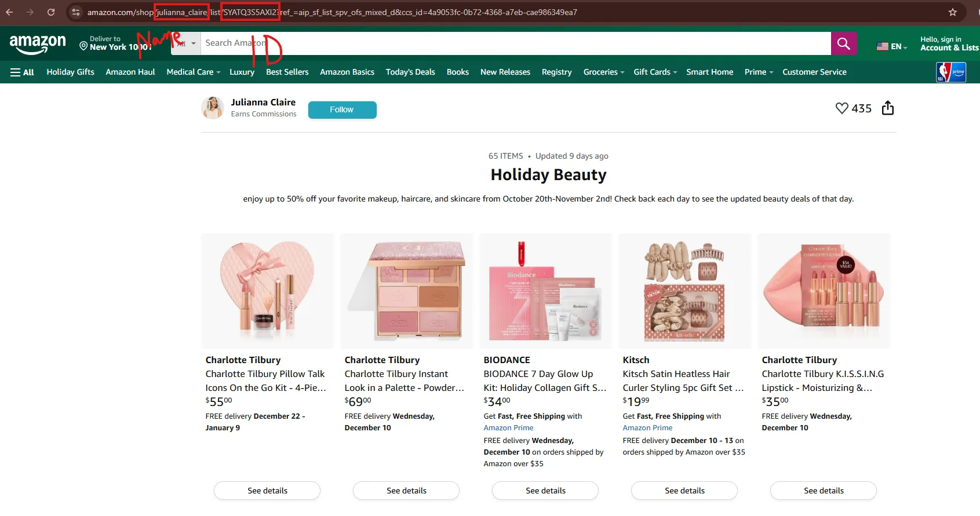Viewport: 980px width, 516px height.
Task: Click the Amazon logo
Action: 38,43
